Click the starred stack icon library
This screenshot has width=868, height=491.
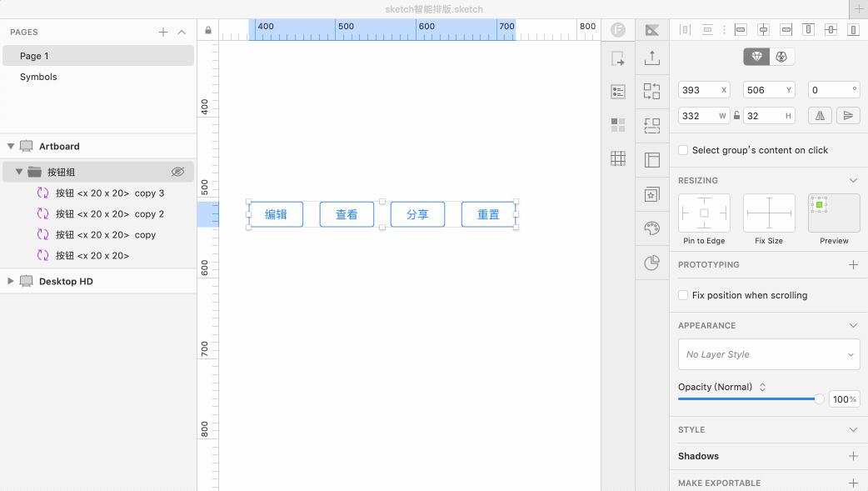(652, 194)
